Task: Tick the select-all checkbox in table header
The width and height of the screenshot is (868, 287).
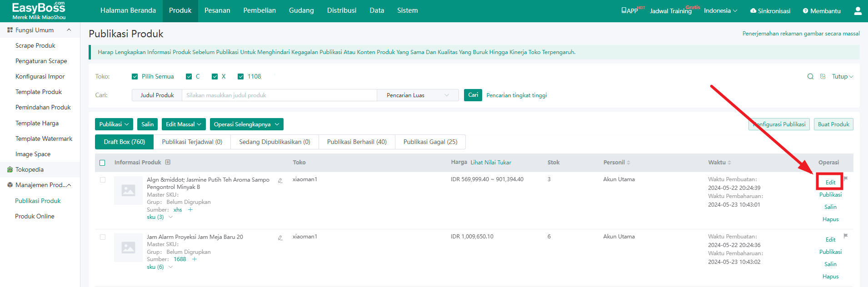Action: pyautogui.click(x=102, y=163)
